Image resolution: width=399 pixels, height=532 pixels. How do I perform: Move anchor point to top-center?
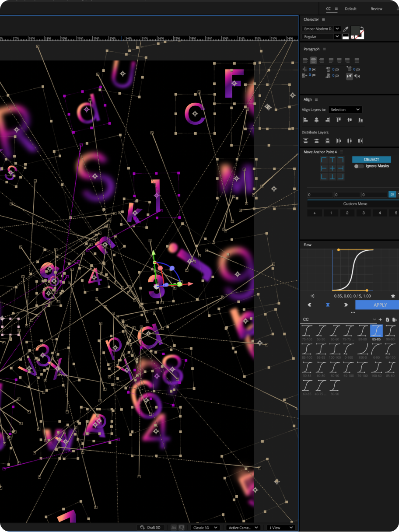pos(332,160)
